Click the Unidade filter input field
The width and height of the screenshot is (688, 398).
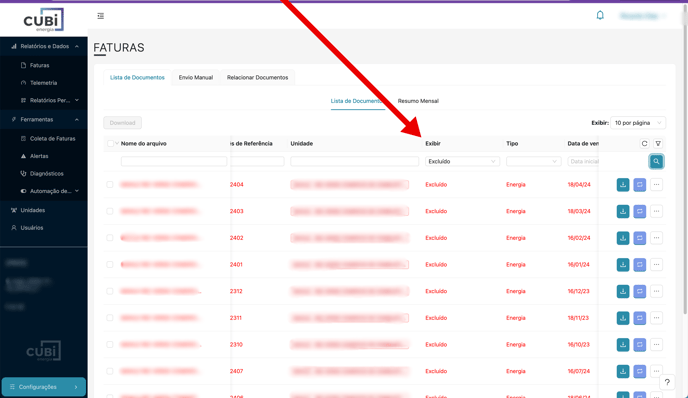click(x=355, y=161)
